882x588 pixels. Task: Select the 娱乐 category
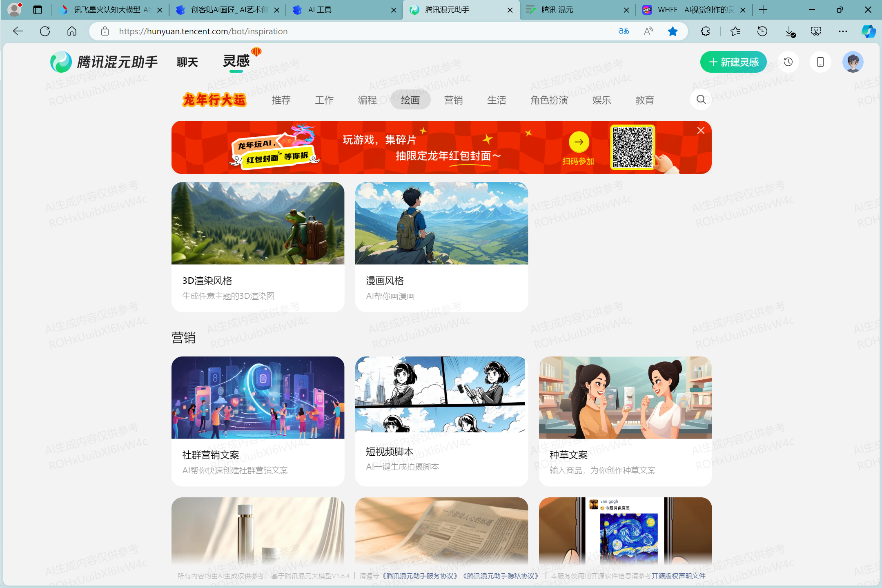[x=601, y=100]
